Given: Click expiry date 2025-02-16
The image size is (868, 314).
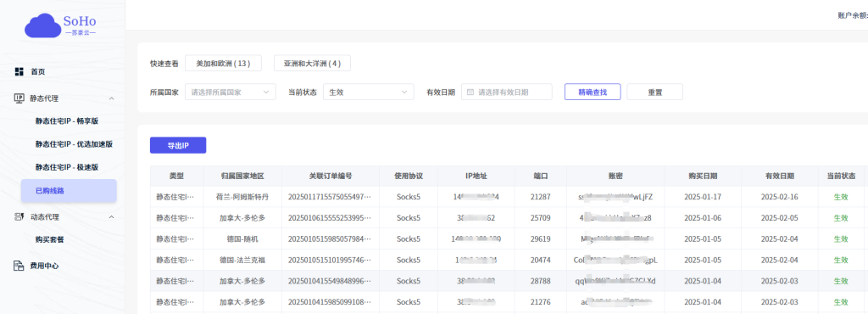Looking at the screenshot, I should coord(780,197).
